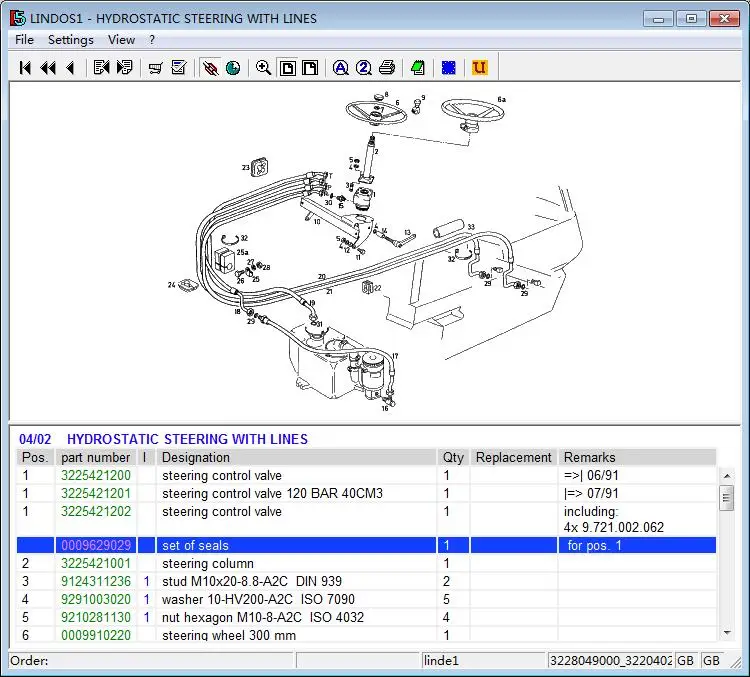The image size is (750, 677).
Task: Click the orange U icon
Action: [480, 68]
